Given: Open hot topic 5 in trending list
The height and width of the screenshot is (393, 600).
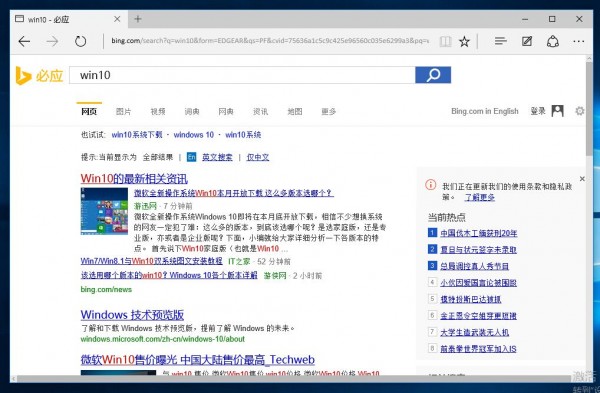Looking at the screenshot, I should 471,299.
